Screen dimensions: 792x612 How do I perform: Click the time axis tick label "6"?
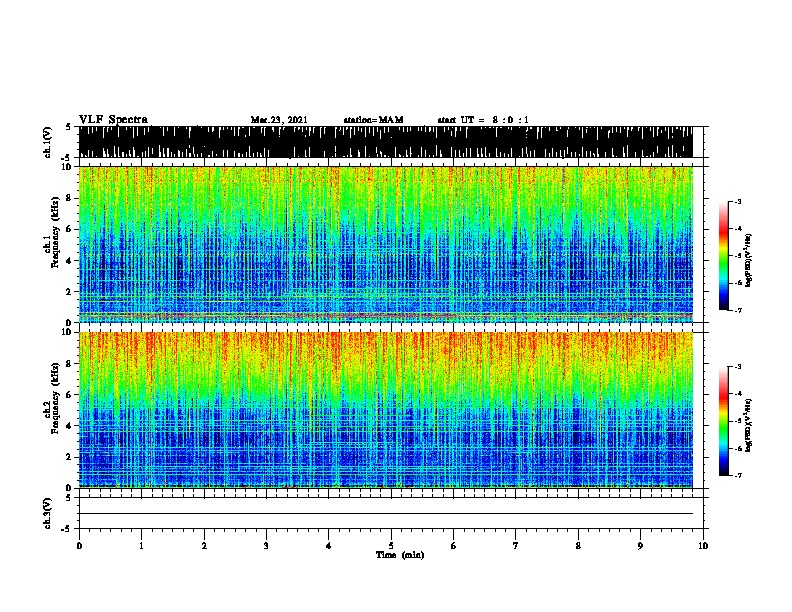[454, 546]
